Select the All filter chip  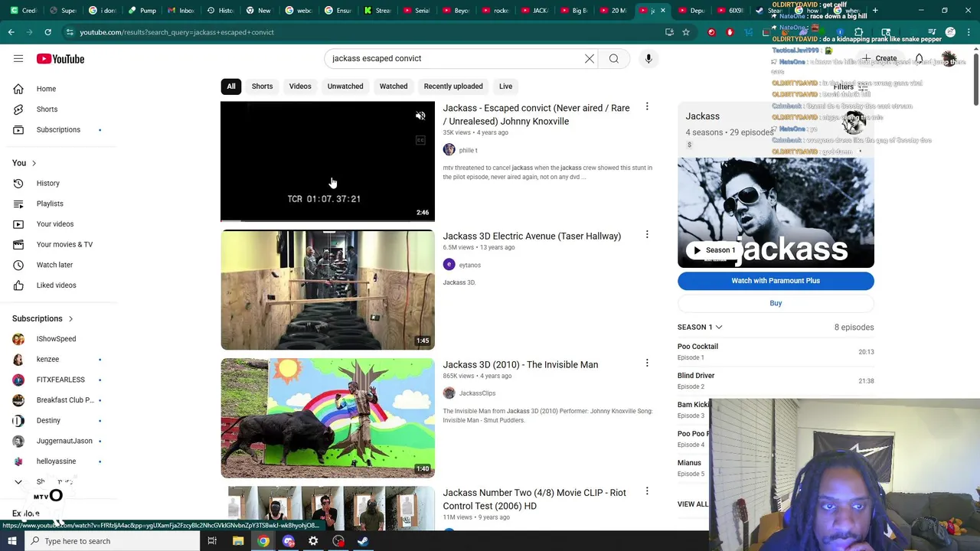tap(230, 86)
